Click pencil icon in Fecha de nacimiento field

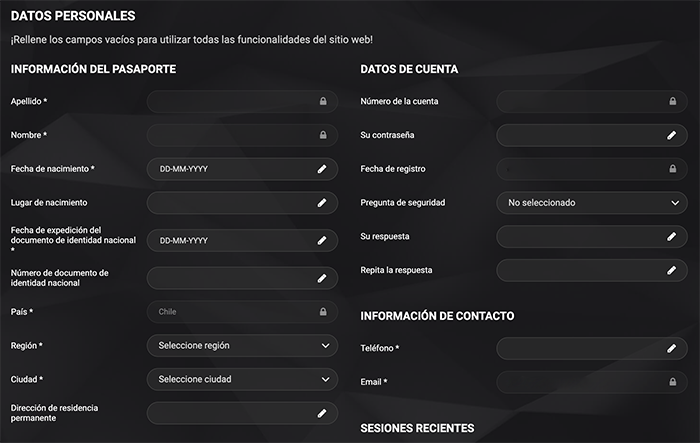(322, 169)
